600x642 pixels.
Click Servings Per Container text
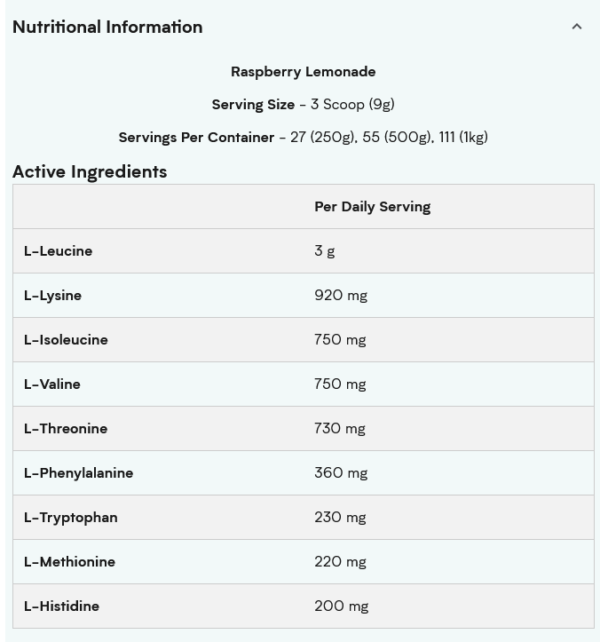pos(196,137)
